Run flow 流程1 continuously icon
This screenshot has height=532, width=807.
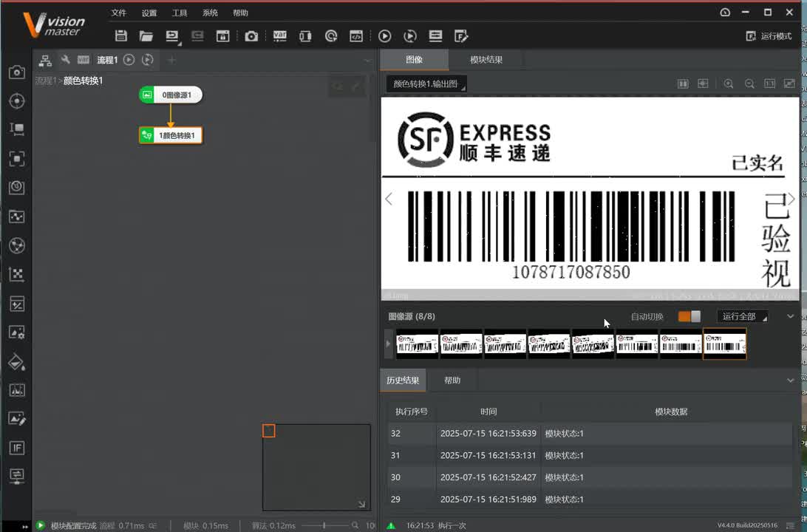pyautogui.click(x=147, y=60)
